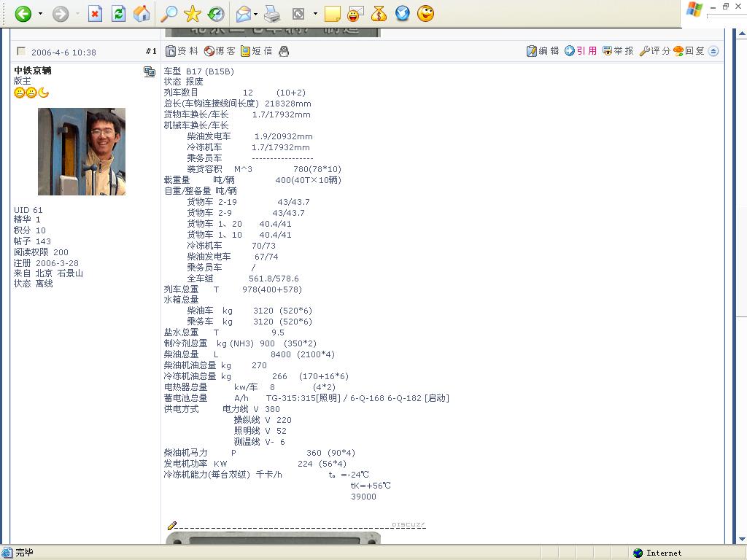The image size is (747, 560).
Task: Open the #1 post permalink
Action: [151, 52]
